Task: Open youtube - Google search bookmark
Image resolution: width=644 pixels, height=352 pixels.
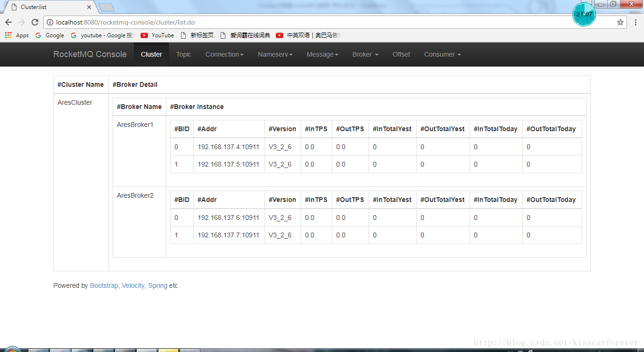Action: tap(102, 35)
